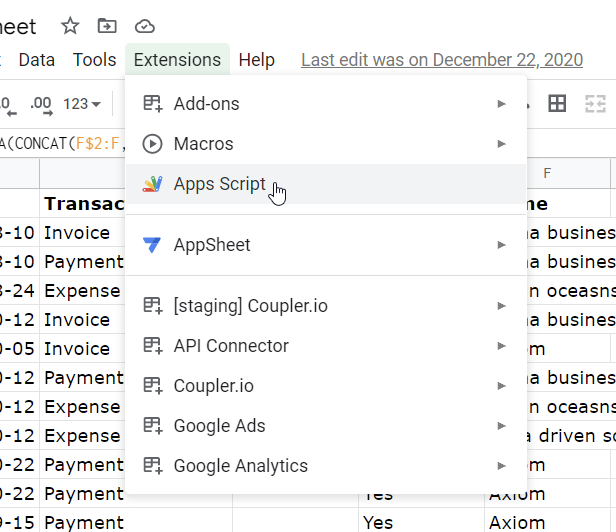The image size is (616, 532).
Task: Expand the API Connector submenu arrow
Action: (501, 346)
